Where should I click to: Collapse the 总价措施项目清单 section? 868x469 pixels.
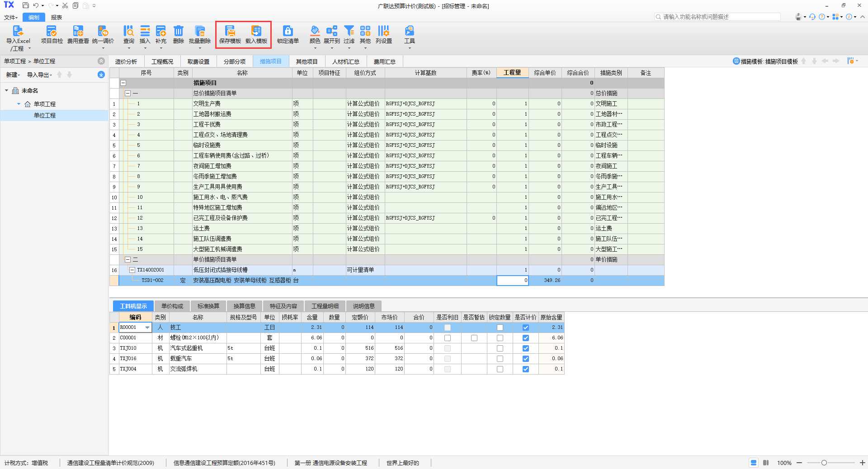[x=127, y=94]
